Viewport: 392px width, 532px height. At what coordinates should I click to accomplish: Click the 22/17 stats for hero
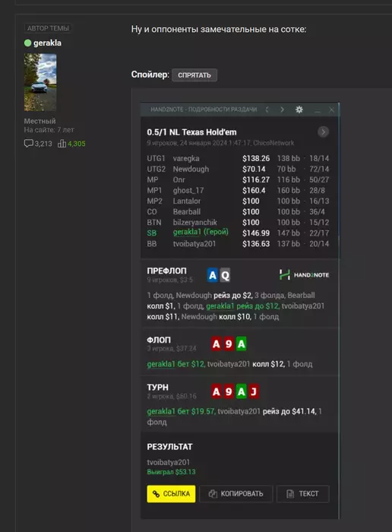(x=319, y=233)
